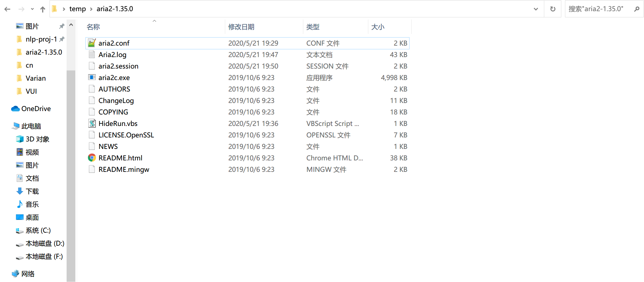This screenshot has width=644, height=282.
Task: Select the Aria2.log file icon
Action: coord(92,55)
